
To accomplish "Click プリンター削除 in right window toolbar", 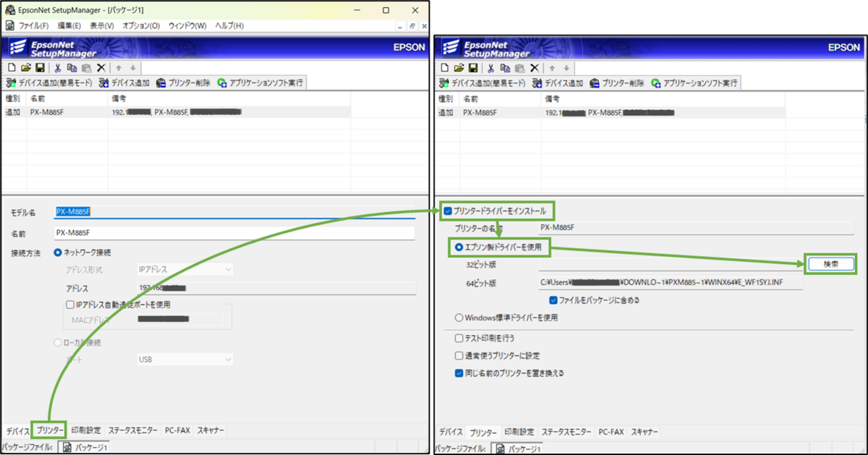I will click(618, 83).
